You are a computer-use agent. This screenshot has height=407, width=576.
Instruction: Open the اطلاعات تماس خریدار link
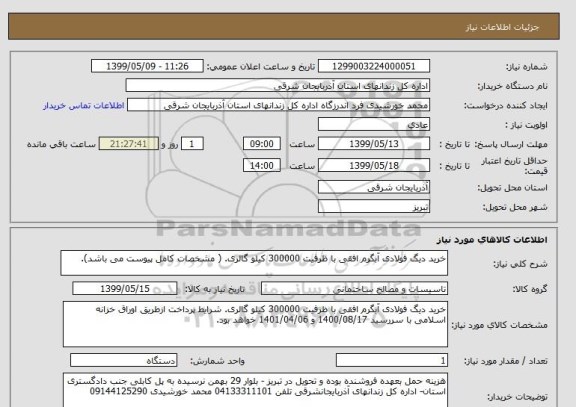coord(84,105)
